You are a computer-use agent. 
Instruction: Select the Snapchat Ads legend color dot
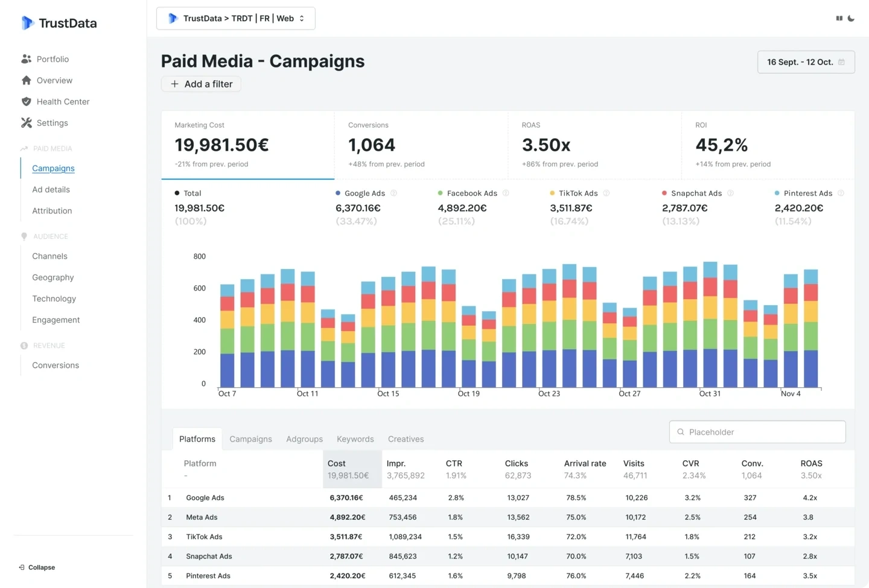click(x=663, y=193)
